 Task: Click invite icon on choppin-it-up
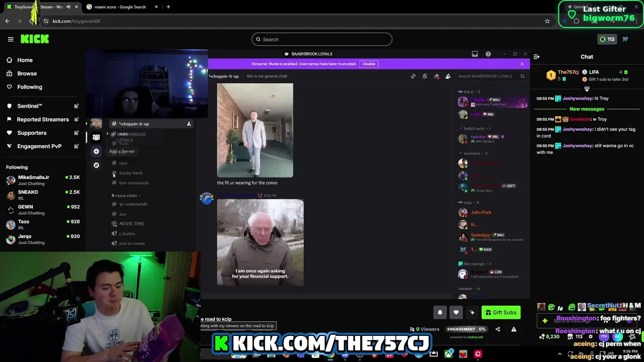click(189, 124)
